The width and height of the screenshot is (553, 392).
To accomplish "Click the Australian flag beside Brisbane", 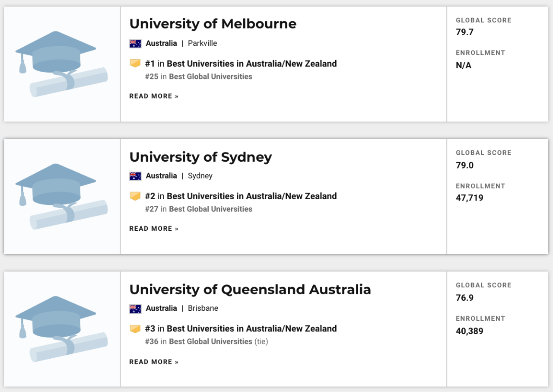I will click(x=135, y=309).
